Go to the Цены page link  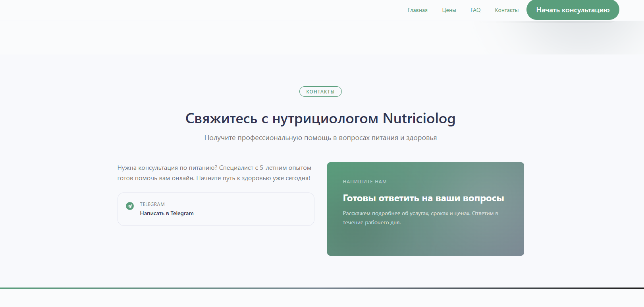[449, 10]
